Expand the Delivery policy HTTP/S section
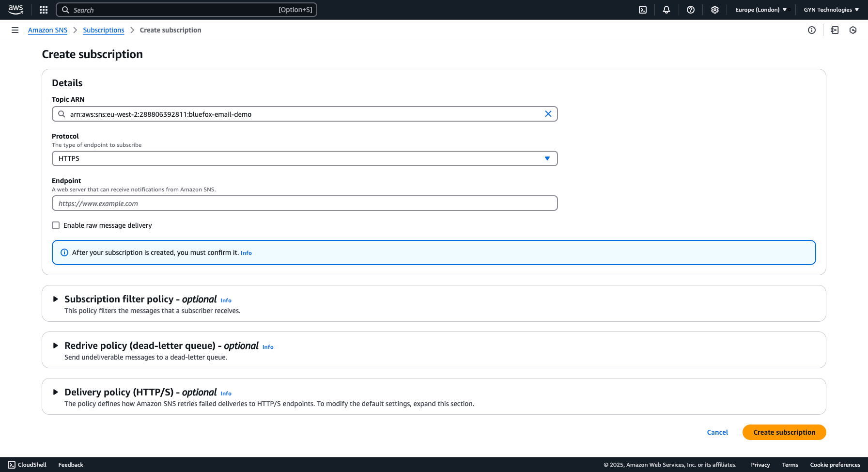 pos(56,392)
